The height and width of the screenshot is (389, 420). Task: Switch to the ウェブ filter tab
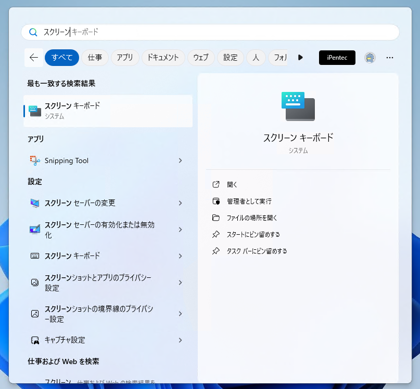(x=201, y=58)
